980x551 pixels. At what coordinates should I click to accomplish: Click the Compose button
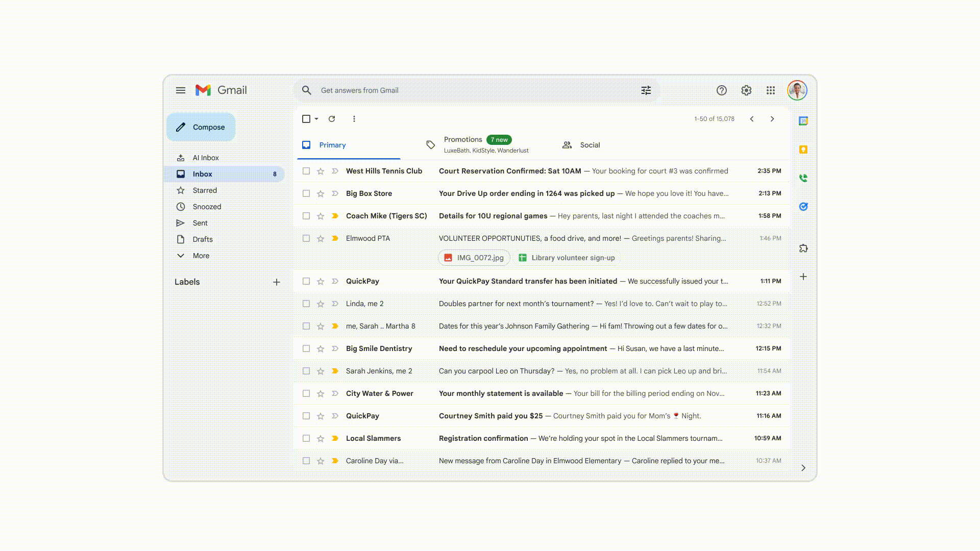point(200,127)
